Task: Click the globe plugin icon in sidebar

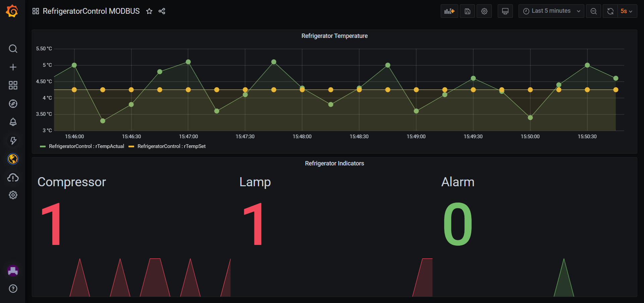Action: [13, 159]
